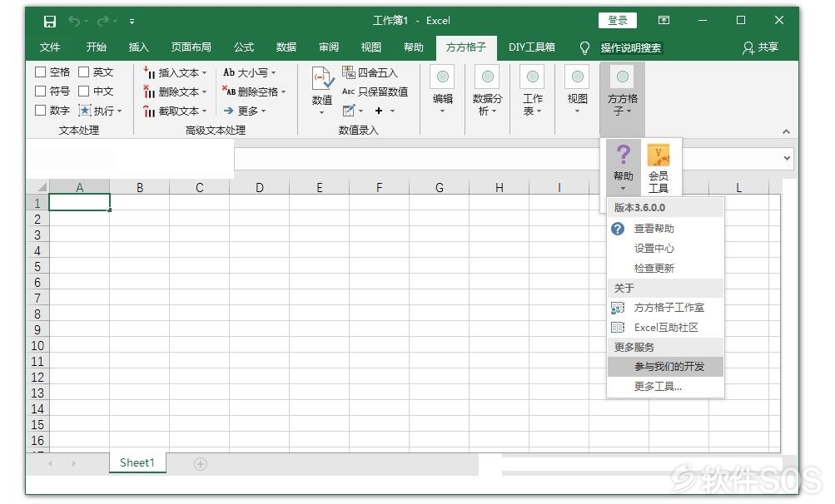
Task: Enable the 英文 checkbox
Action: point(83,72)
